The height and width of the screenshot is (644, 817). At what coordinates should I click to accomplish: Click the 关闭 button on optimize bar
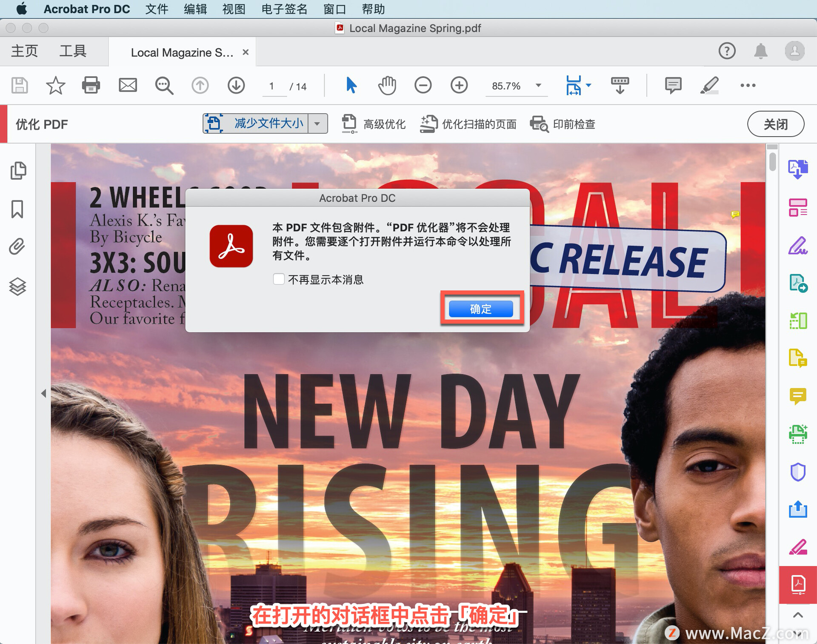(x=775, y=124)
